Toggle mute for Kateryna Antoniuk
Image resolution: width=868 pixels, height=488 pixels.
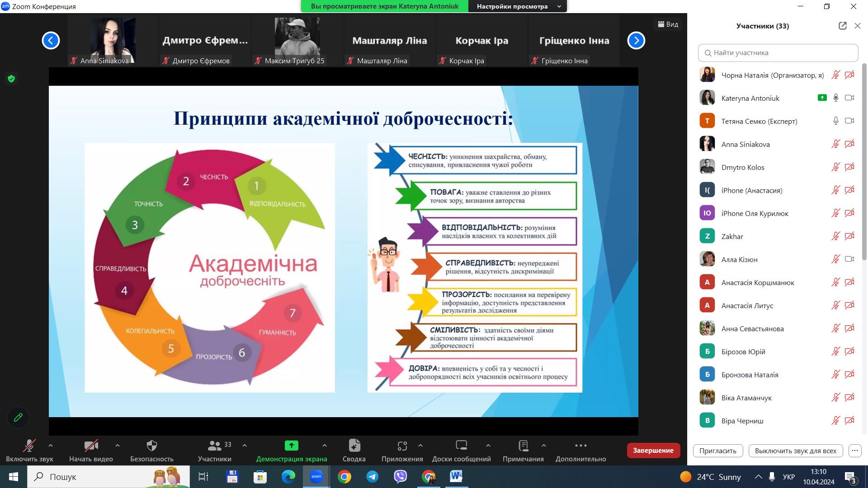835,98
